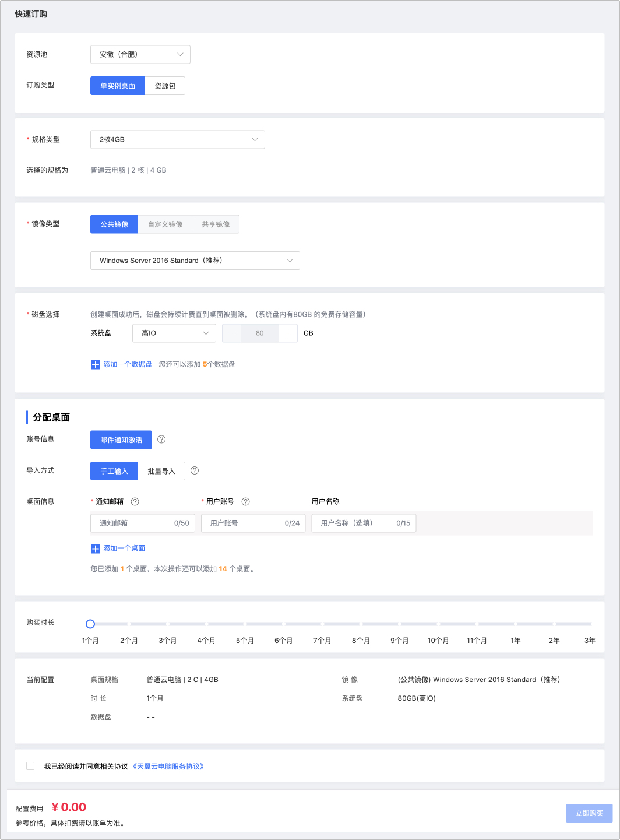This screenshot has width=620, height=840.
Task: Increase system disk size with the plus stepper
Action: coord(288,333)
